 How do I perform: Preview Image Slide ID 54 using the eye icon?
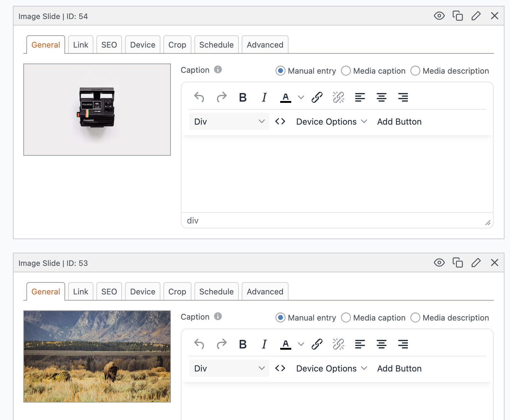pos(439,16)
